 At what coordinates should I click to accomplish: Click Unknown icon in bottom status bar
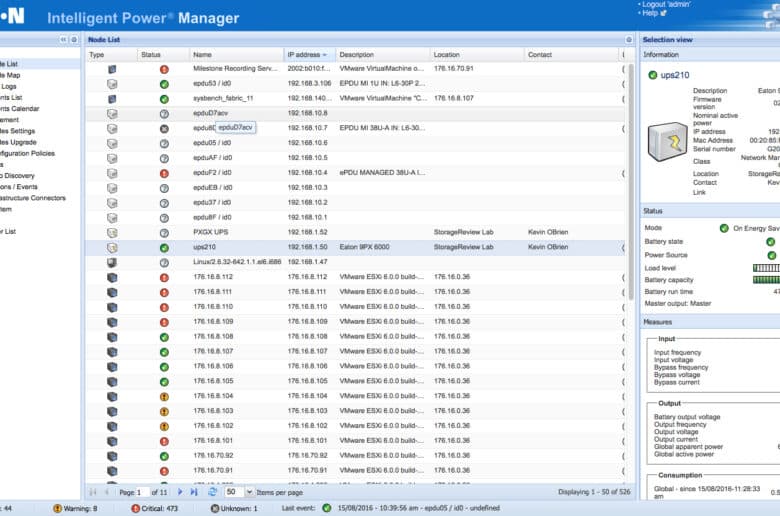tap(214, 509)
